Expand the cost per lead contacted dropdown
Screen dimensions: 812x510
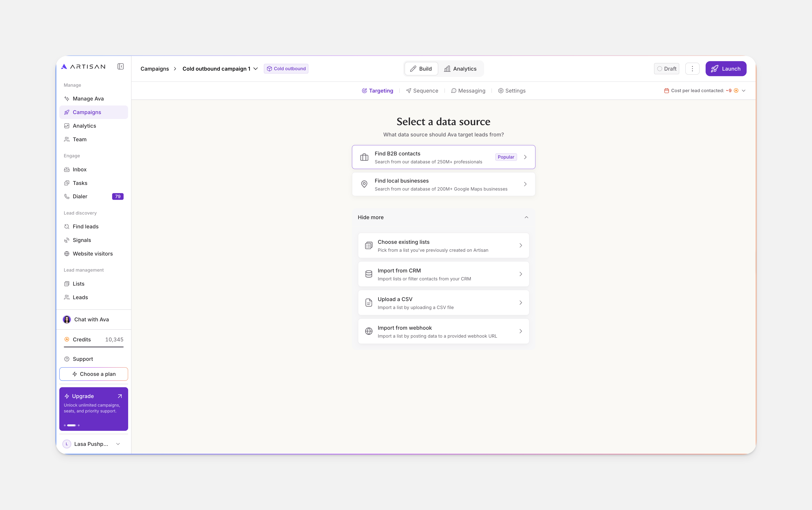[744, 91]
